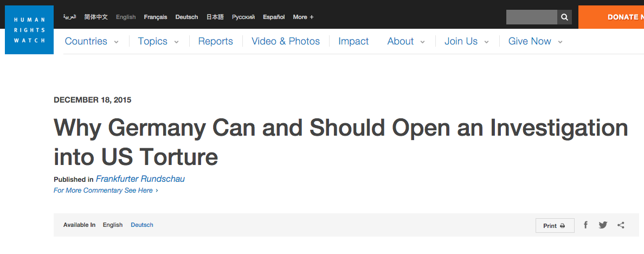The width and height of the screenshot is (644, 254).
Task: Open the Give Now dropdown
Action: point(535,41)
